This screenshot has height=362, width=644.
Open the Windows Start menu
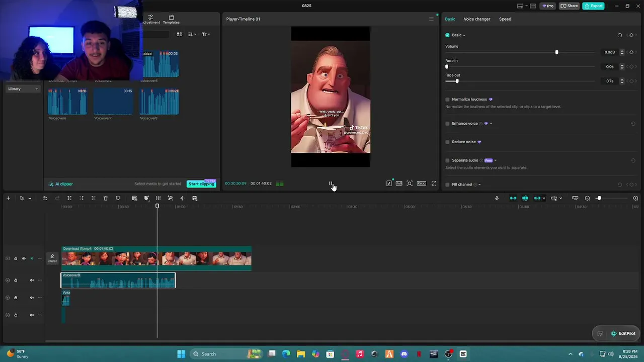[x=181, y=354]
